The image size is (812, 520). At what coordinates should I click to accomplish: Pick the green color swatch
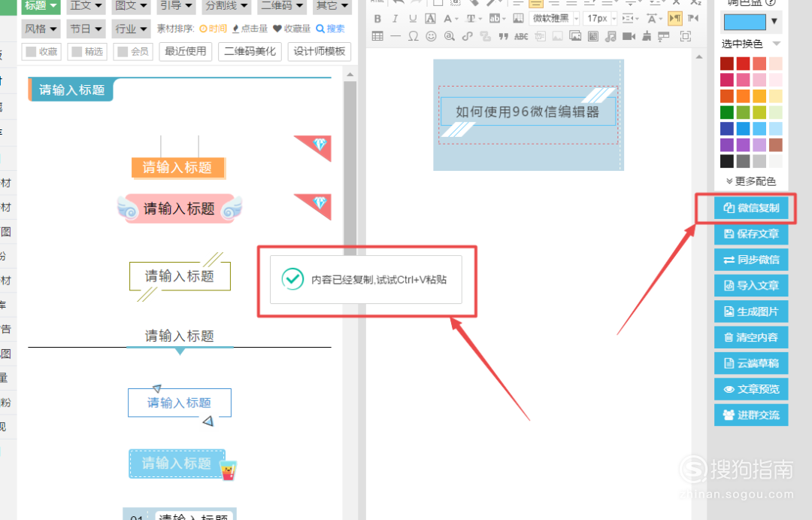pos(726,112)
